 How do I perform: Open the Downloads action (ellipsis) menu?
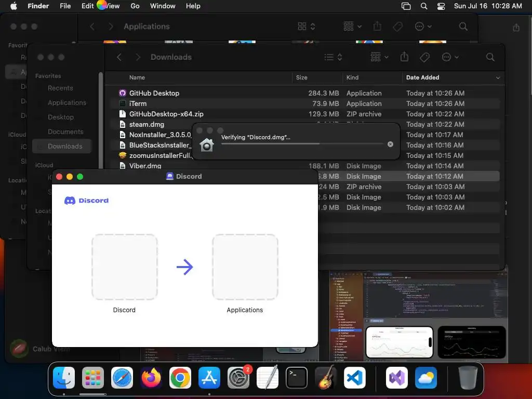450,57
